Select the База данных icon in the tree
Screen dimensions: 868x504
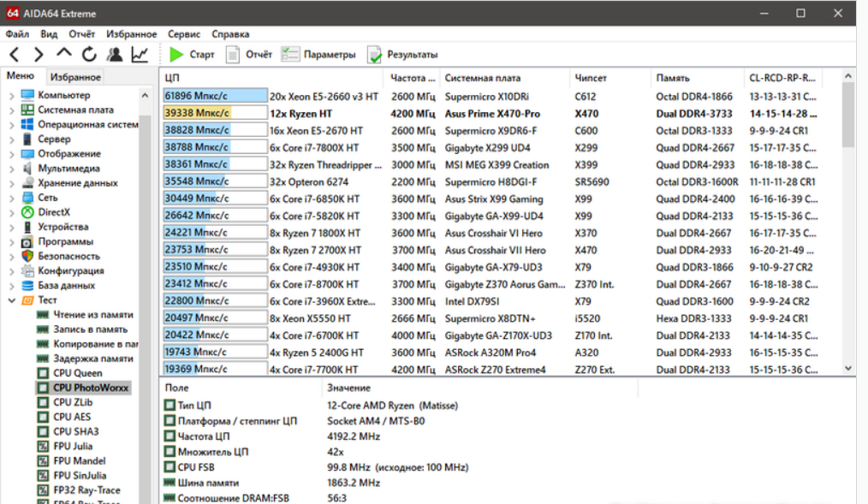pos(27,286)
